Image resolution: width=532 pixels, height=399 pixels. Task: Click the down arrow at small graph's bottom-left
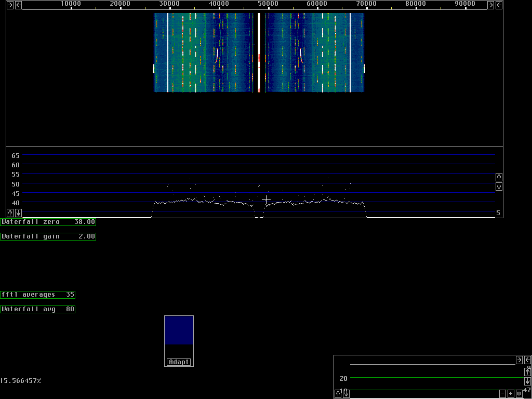tap(346, 394)
